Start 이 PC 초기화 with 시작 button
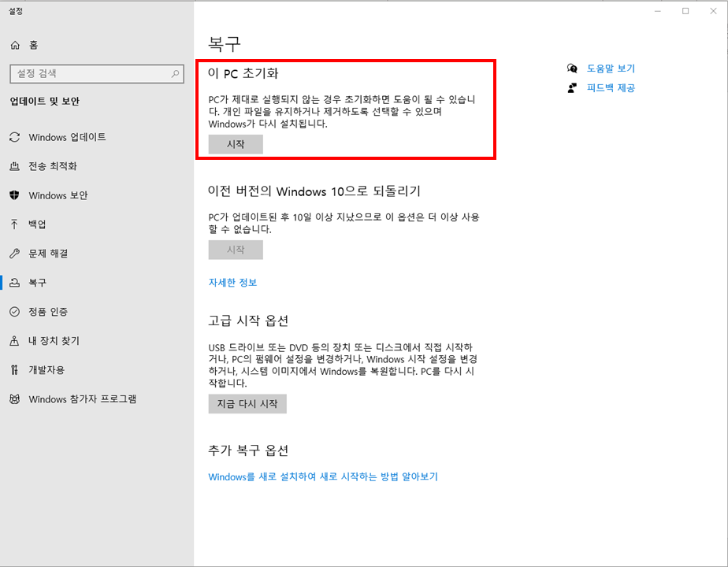728x567 pixels. (x=236, y=144)
